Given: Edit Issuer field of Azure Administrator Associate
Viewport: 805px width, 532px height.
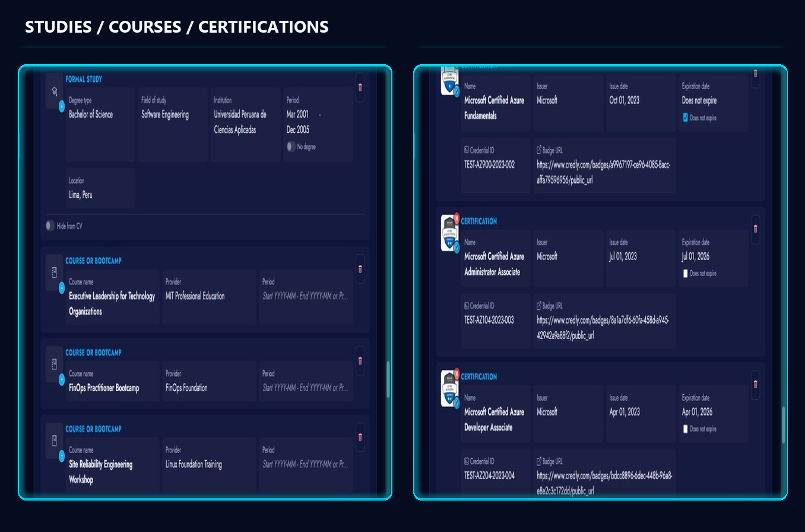Looking at the screenshot, I should 568,258.
